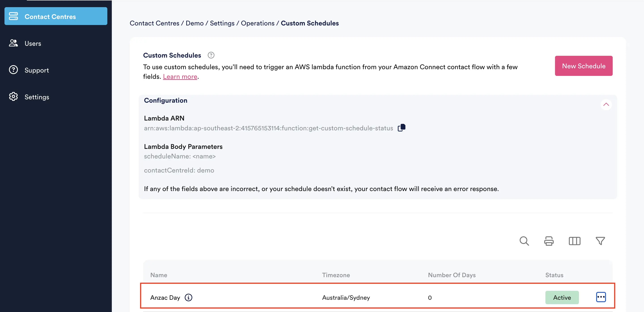Go to Users in sidebar
This screenshot has height=312, width=644.
point(33,44)
